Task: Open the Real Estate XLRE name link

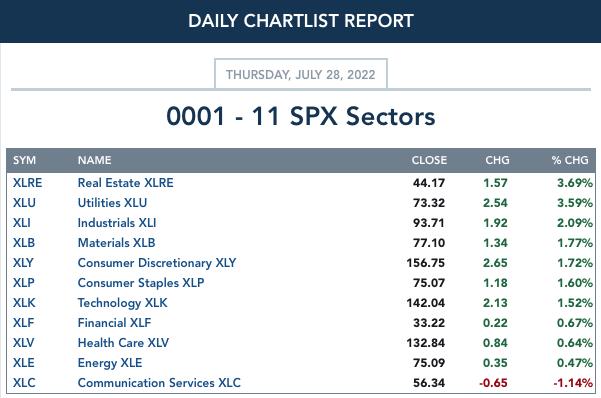Action: tap(125, 183)
